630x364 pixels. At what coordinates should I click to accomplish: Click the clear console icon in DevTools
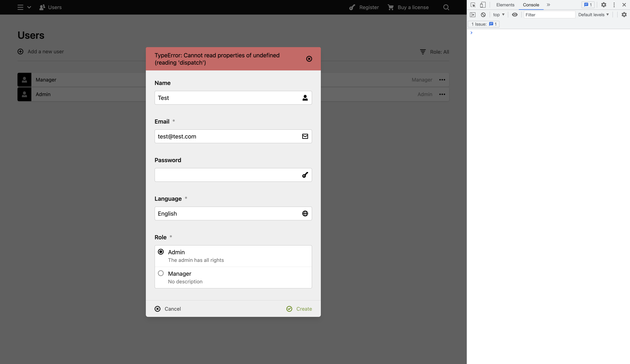click(483, 15)
